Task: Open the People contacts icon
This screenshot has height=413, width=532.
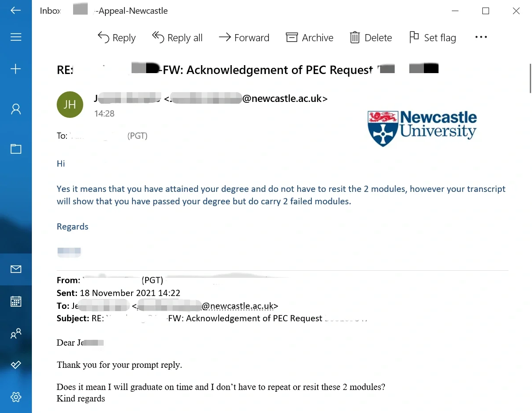Action: (16, 333)
